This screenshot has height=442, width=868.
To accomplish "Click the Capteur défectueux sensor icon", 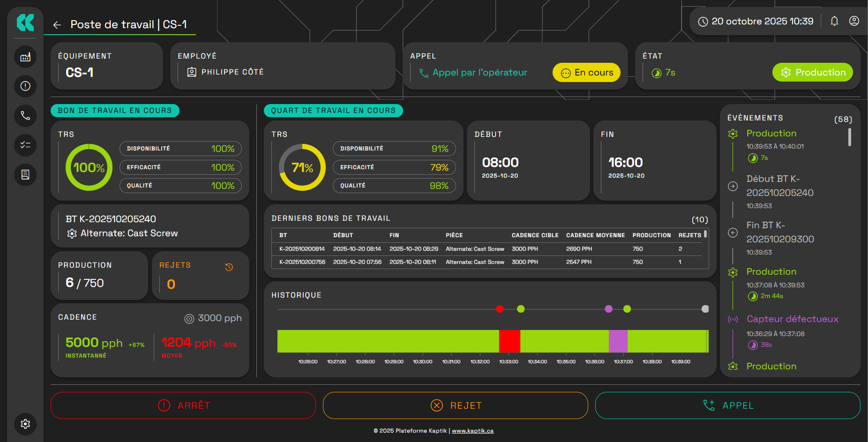I will (733, 319).
